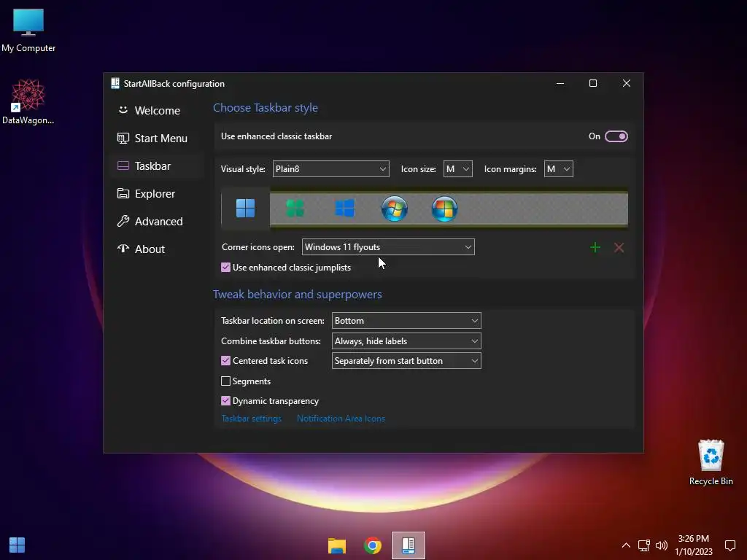Expand the Icon size dropdown
The image size is (747, 560).
click(x=458, y=169)
